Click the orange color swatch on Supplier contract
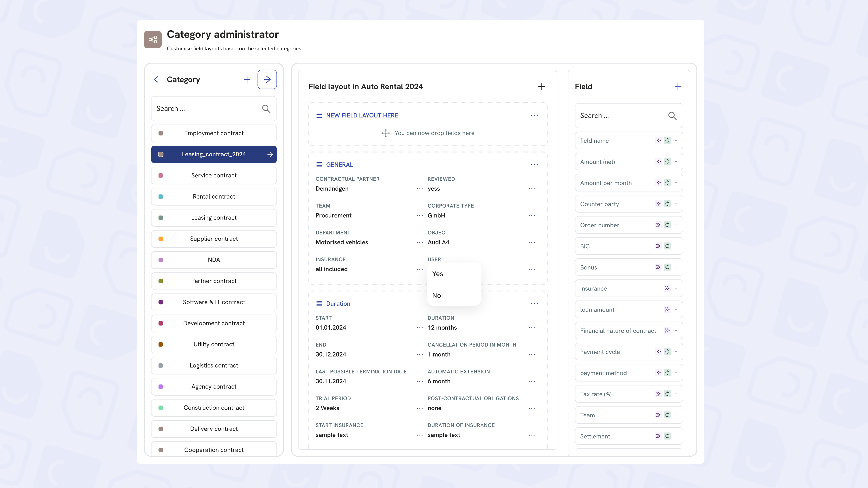 tap(161, 239)
